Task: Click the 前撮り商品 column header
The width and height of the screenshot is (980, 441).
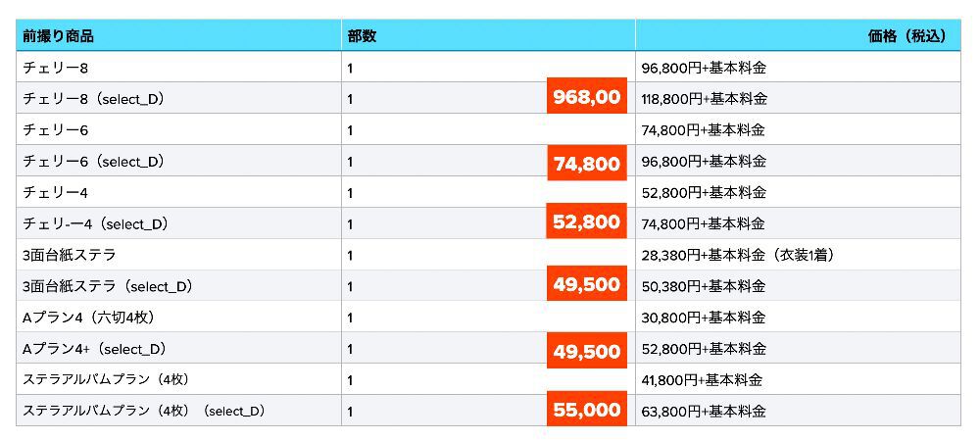Action: click(59, 36)
